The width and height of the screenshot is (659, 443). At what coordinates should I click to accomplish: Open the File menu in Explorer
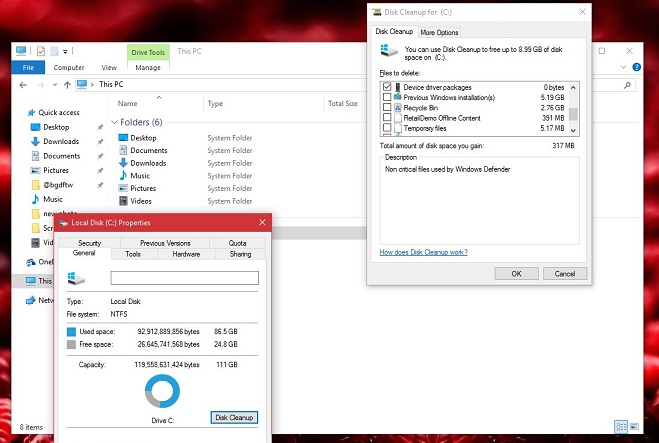pyautogui.click(x=28, y=67)
